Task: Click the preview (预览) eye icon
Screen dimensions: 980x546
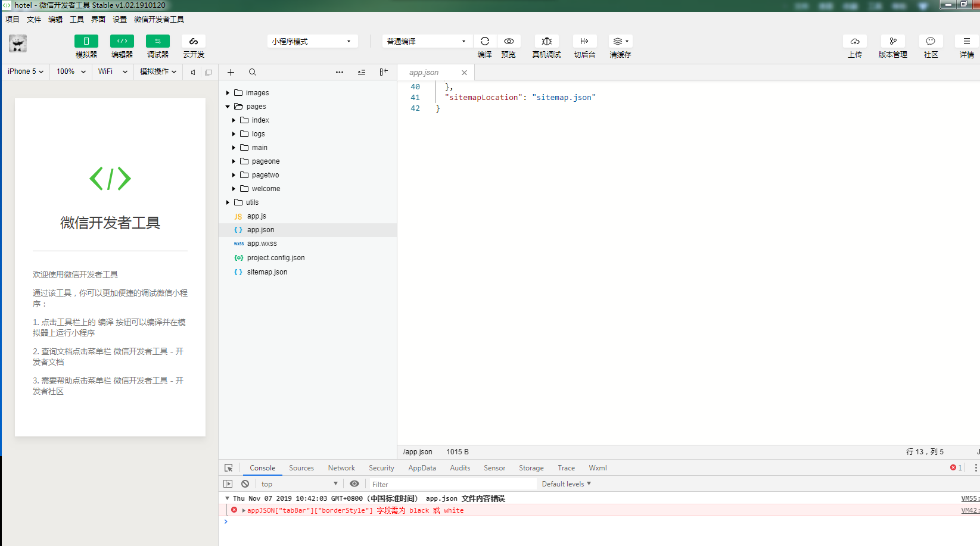Action: 509,41
